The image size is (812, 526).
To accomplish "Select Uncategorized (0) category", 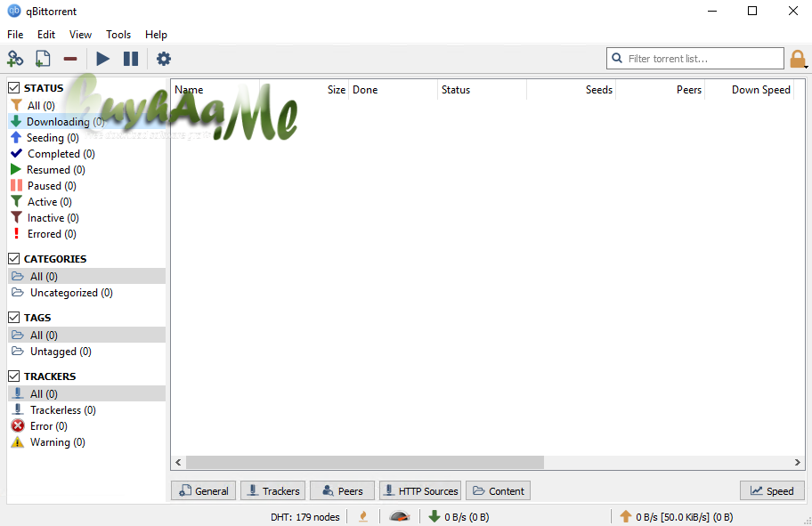I will pos(87,293).
